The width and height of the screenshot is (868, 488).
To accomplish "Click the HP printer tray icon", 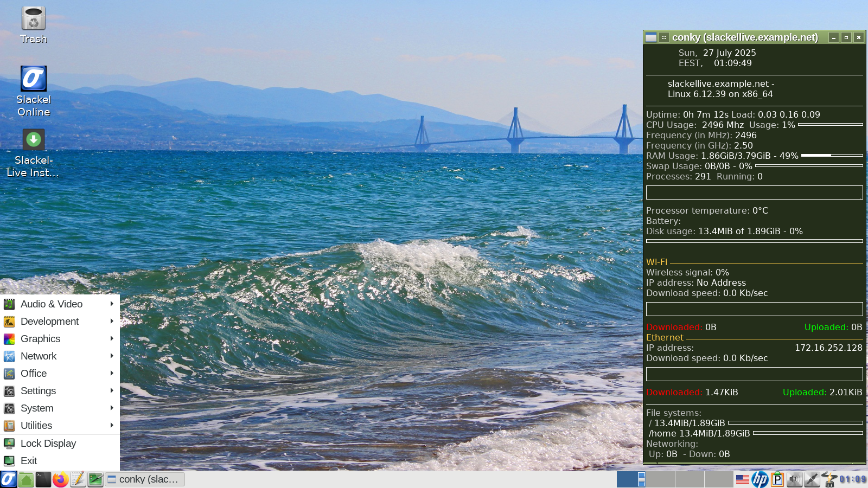I will coord(760,479).
